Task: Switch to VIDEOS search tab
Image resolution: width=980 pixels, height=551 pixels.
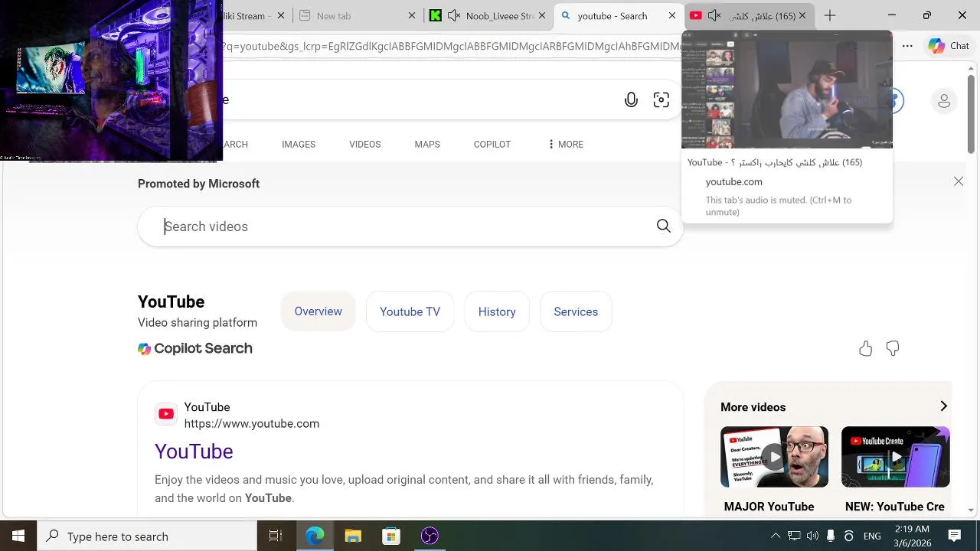Action: 364,144
